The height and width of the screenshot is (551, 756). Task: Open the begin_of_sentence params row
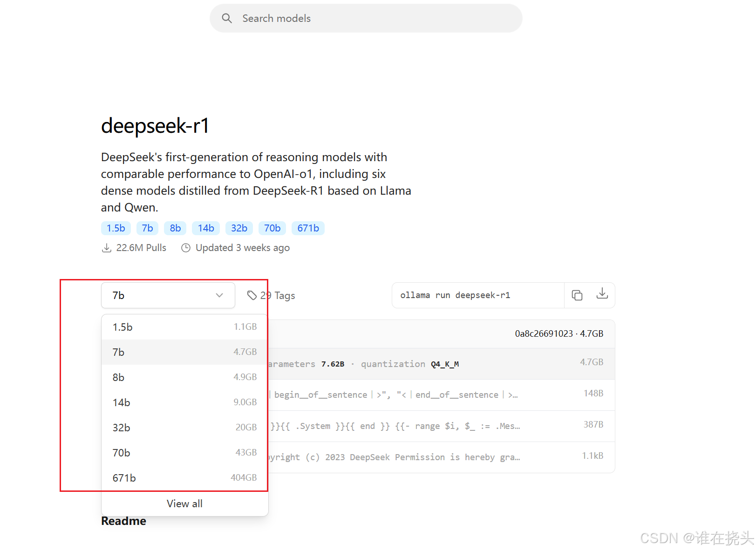[441, 395]
